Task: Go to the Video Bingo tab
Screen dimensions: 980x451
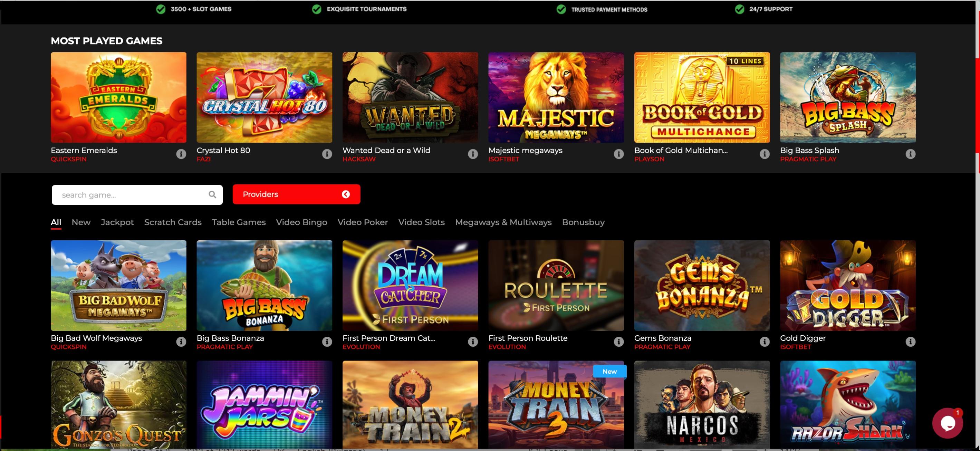Action: point(301,222)
